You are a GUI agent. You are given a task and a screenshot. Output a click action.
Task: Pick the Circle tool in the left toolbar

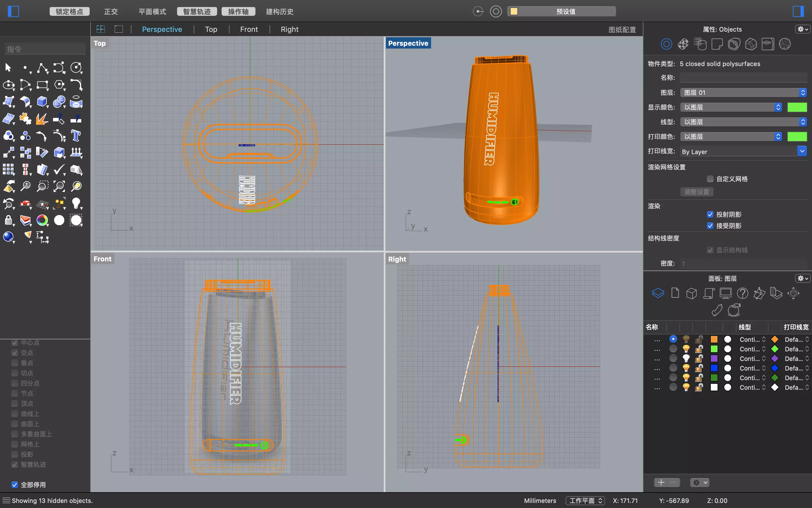tap(76, 67)
